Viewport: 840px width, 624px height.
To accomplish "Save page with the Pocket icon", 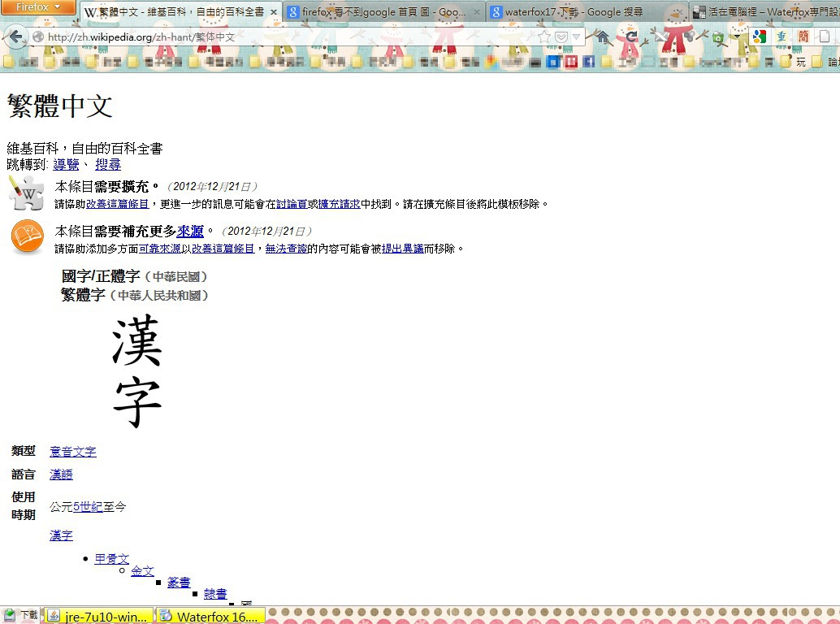I will 561,37.
